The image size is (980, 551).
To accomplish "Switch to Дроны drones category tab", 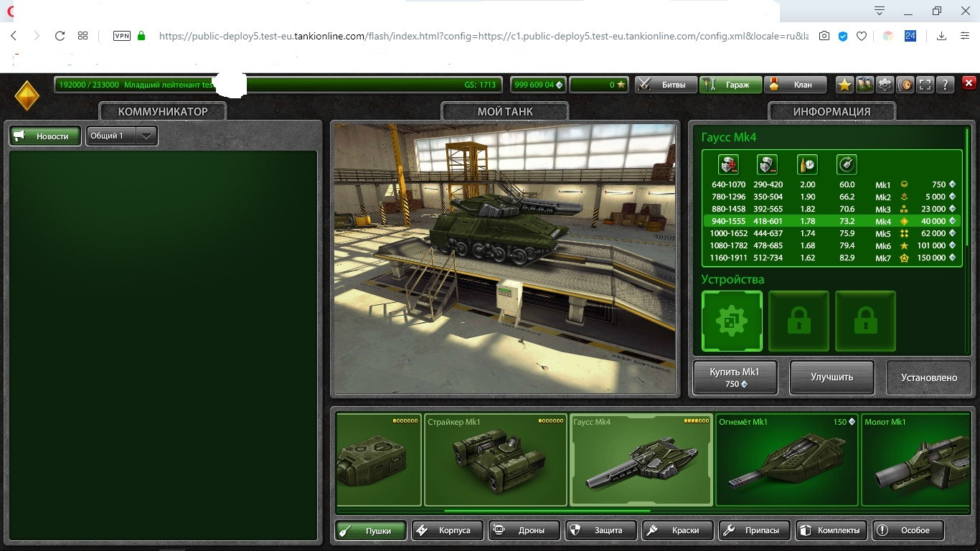I will point(524,531).
